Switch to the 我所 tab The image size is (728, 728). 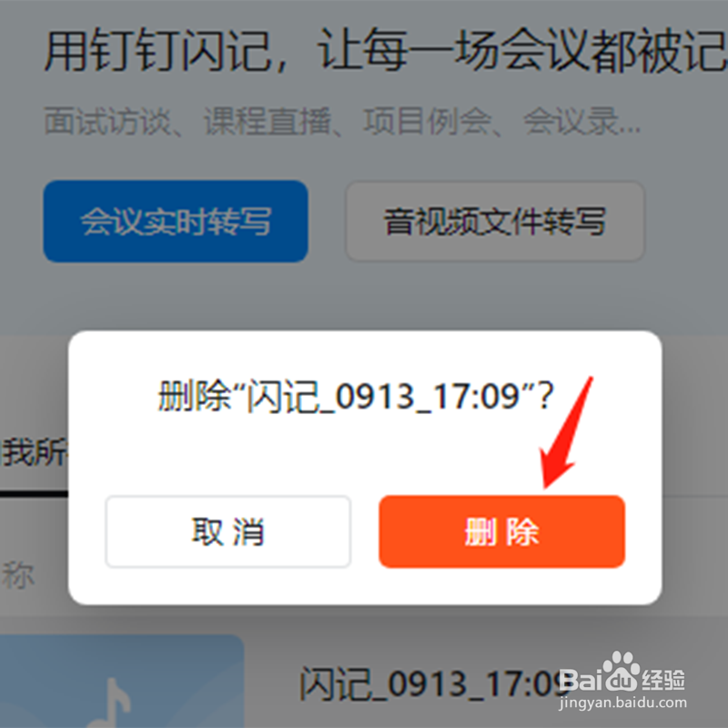pyautogui.click(x=35, y=452)
